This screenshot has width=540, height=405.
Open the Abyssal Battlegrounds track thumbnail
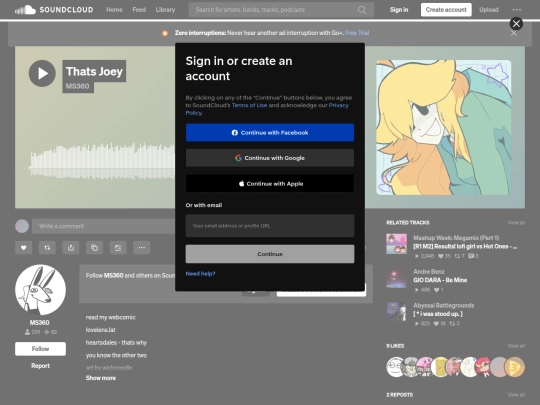(396, 312)
